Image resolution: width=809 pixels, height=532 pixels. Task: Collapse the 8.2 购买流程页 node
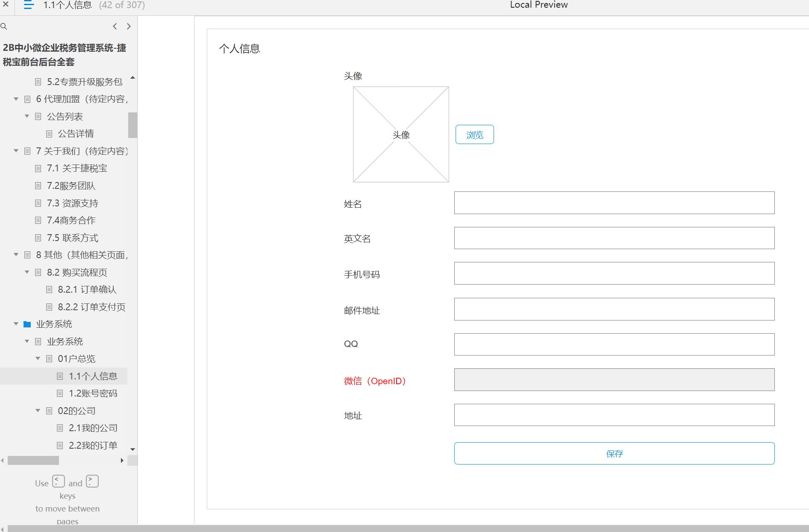27,272
